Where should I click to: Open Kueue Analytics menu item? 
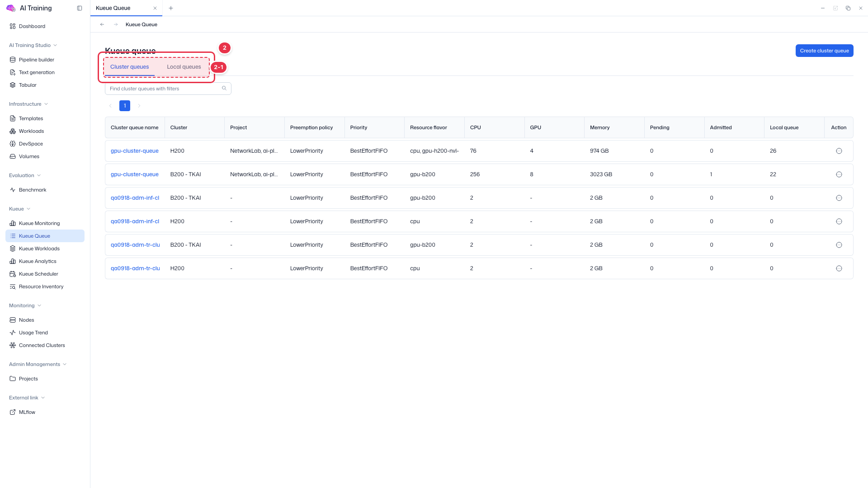(38, 261)
